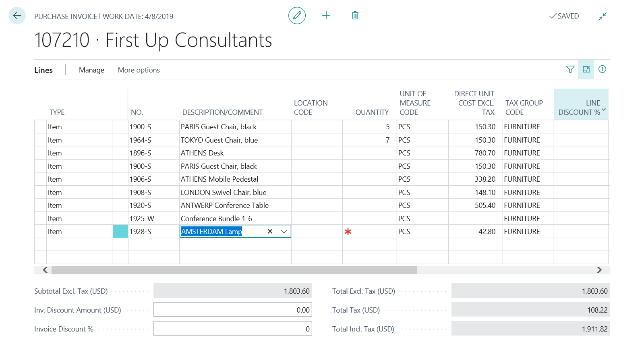The image size is (644, 344).
Task: Create new invoice with plus icon
Action: [326, 16]
